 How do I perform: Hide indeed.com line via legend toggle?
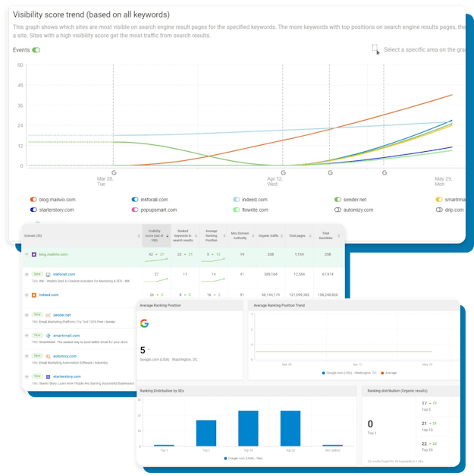237,199
